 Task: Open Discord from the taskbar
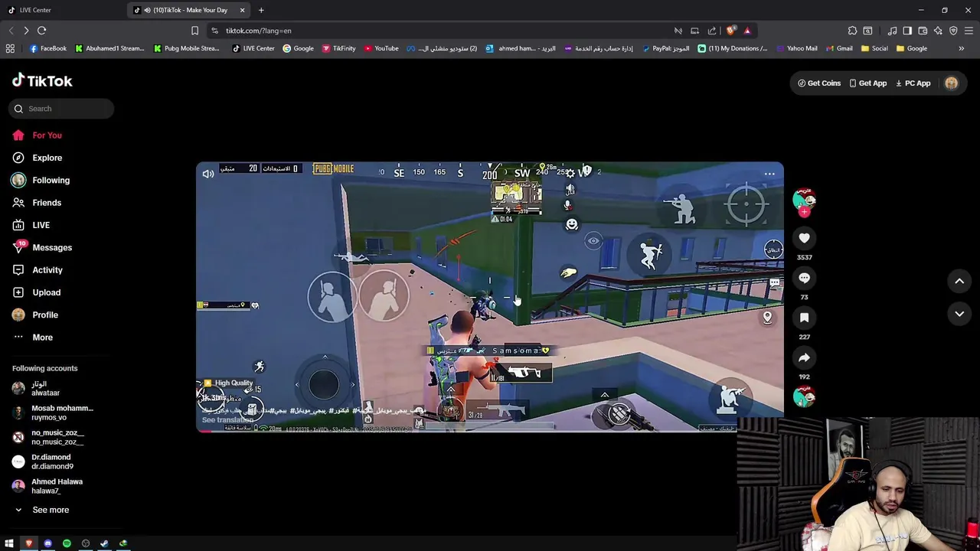[47, 543]
